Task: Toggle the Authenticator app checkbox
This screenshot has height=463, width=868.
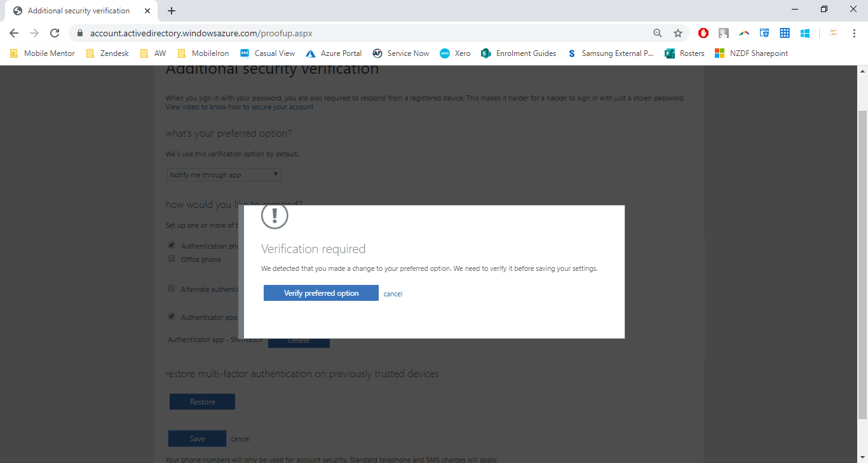Action: [x=172, y=316]
